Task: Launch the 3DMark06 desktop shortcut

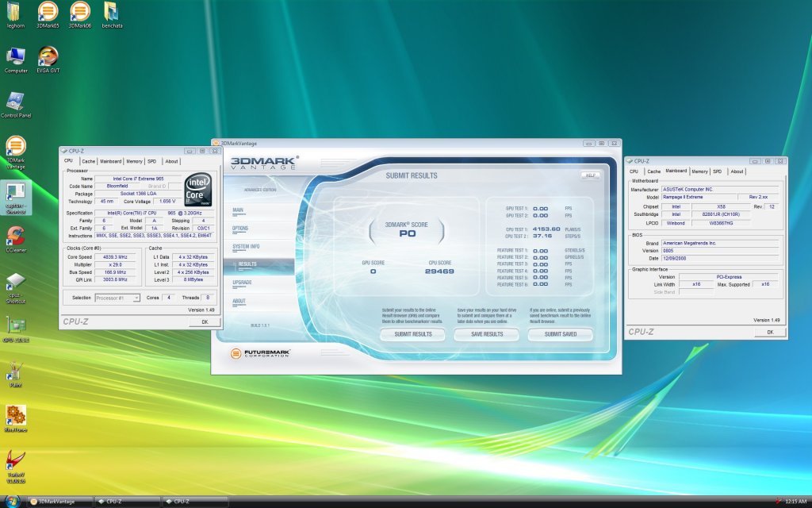Action: click(80, 14)
